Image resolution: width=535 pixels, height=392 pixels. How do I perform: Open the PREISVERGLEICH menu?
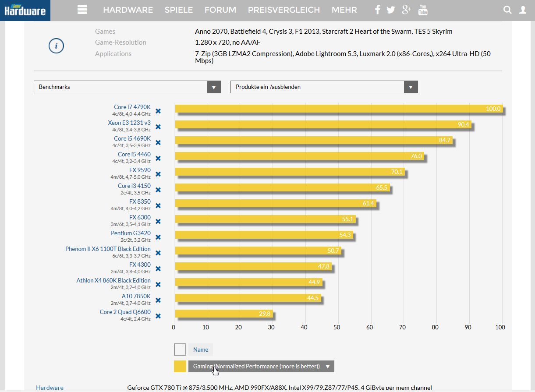pos(284,10)
